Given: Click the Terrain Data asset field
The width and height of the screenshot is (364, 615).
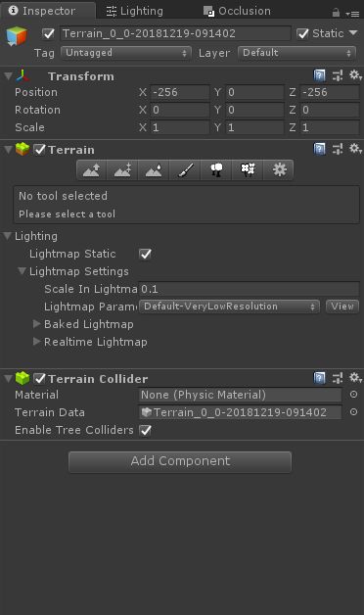Looking at the screenshot, I should coord(240,412).
